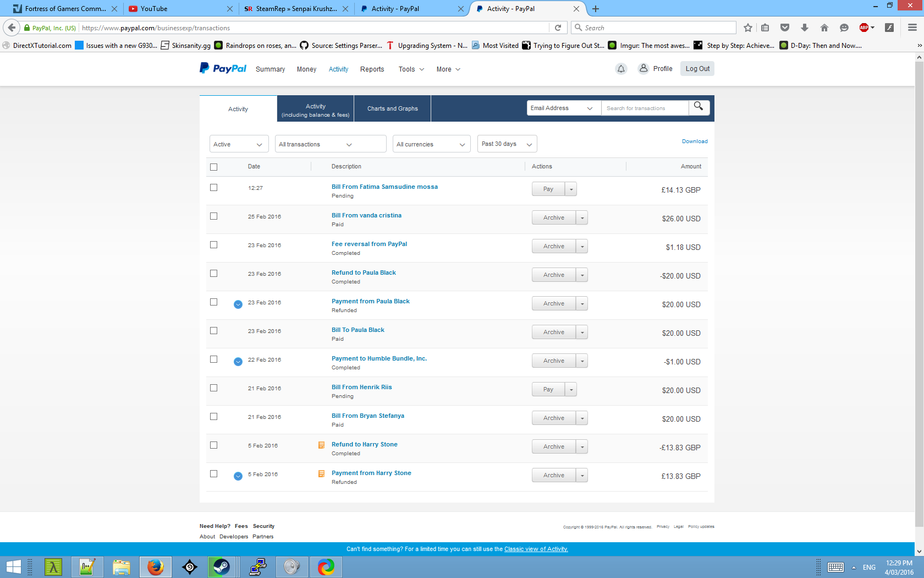Open the note icon on Refund to Harry Stone

coord(321,445)
